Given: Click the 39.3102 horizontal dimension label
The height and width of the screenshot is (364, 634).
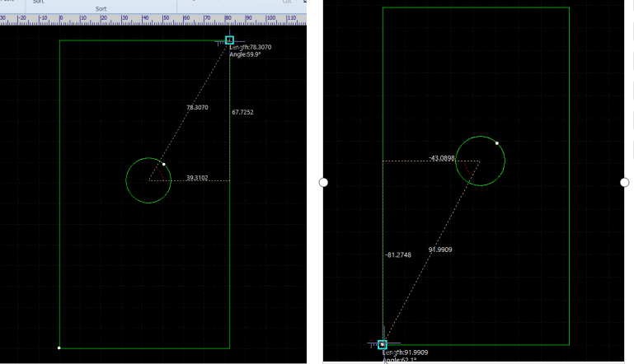Looking at the screenshot, I should pos(197,178).
